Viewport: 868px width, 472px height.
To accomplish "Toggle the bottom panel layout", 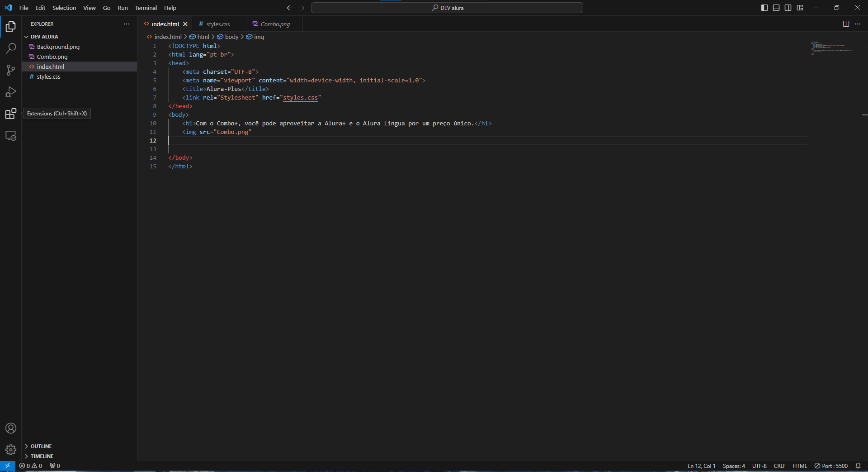I will point(776,8).
